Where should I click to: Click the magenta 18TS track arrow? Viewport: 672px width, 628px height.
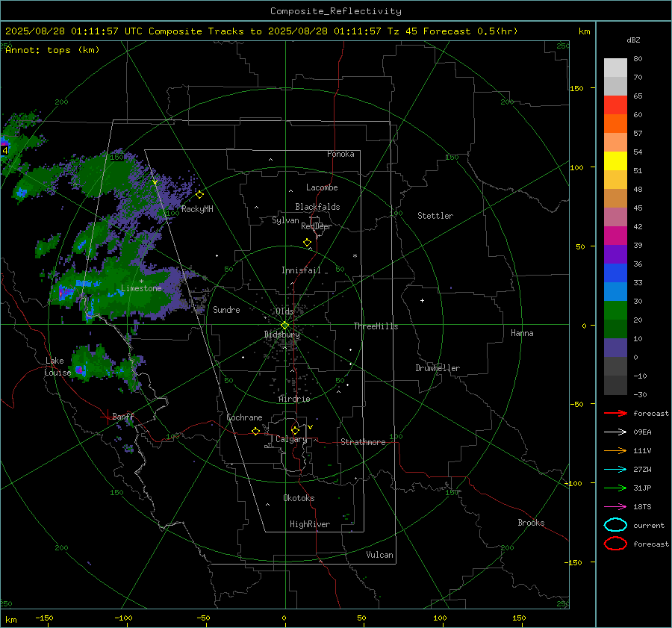pos(615,507)
